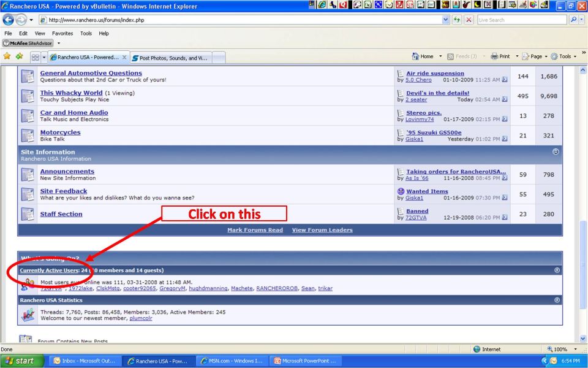Open the zoom level 100% control
The height and width of the screenshot is (368, 588).
562,349
